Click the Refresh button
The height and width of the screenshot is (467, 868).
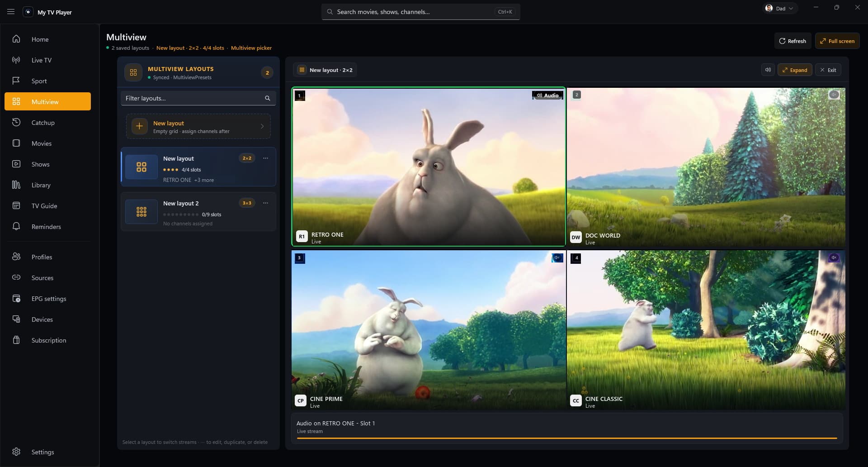click(x=793, y=41)
